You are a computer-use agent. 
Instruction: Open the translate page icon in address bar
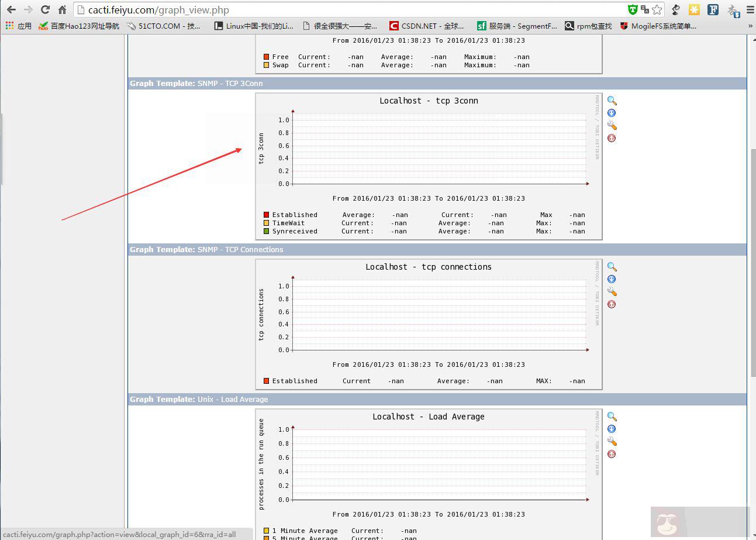coord(645,10)
